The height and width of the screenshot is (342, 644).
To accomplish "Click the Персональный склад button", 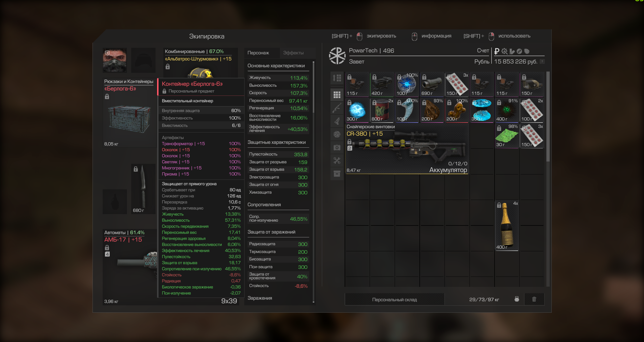I will point(394,300).
